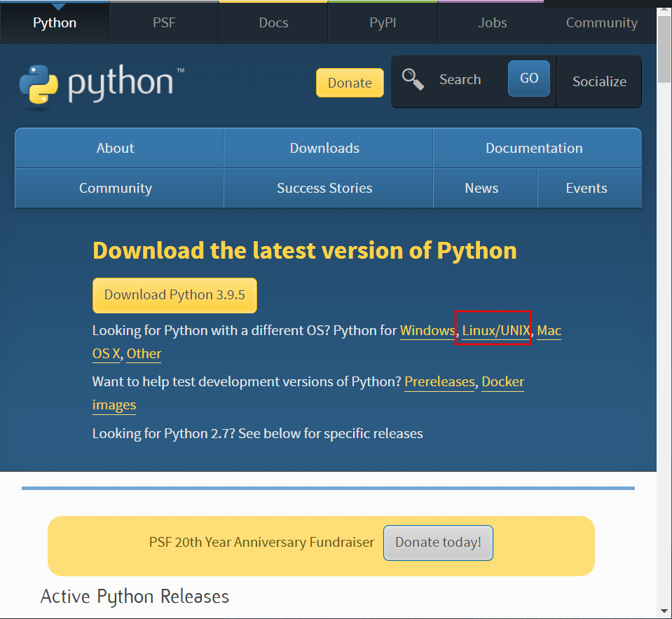The height and width of the screenshot is (619, 672).
Task: Click the vertical scrollbar thumb
Action: 664,49
